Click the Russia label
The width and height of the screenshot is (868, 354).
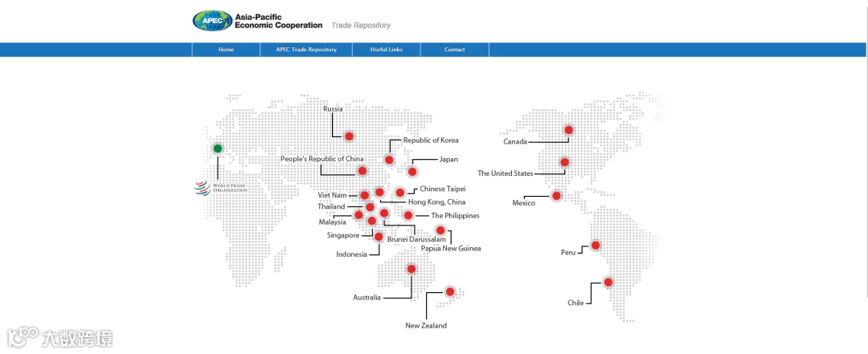[333, 109]
